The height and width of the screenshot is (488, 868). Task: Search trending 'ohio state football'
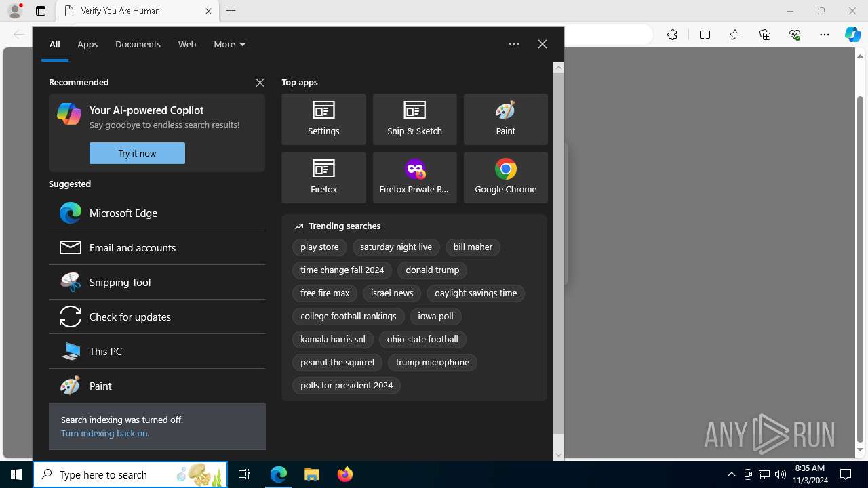point(422,340)
